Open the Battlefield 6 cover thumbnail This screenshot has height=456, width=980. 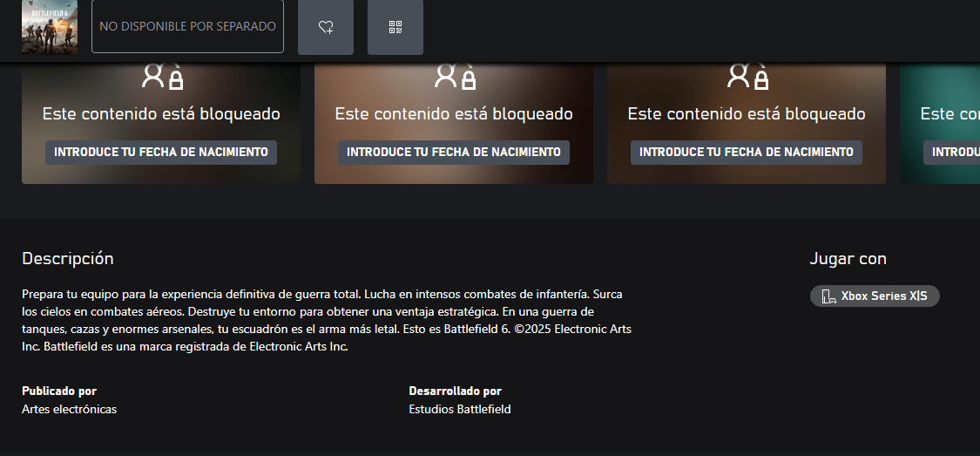(50, 27)
